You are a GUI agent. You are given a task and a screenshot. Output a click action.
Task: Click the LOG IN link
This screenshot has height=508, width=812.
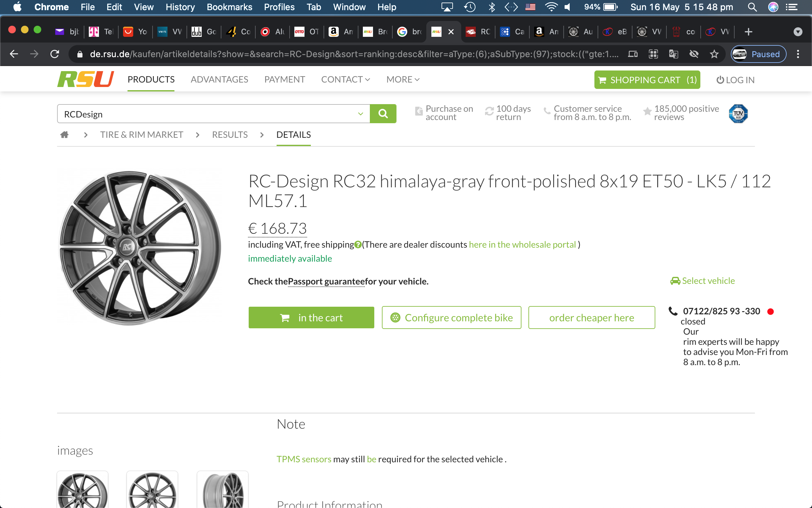point(736,80)
